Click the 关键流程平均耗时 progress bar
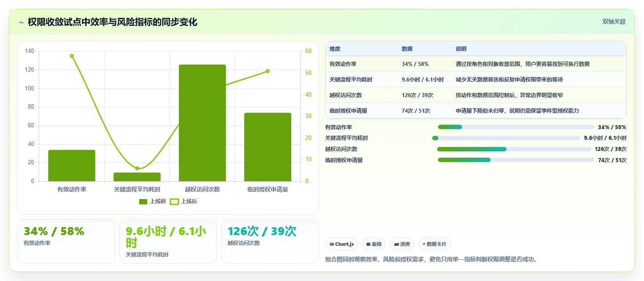 point(506,138)
